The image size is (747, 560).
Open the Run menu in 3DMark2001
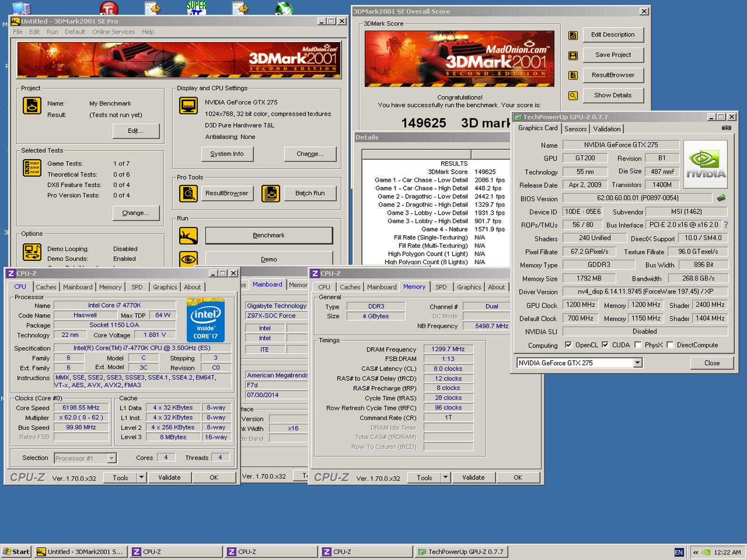[x=52, y=32]
